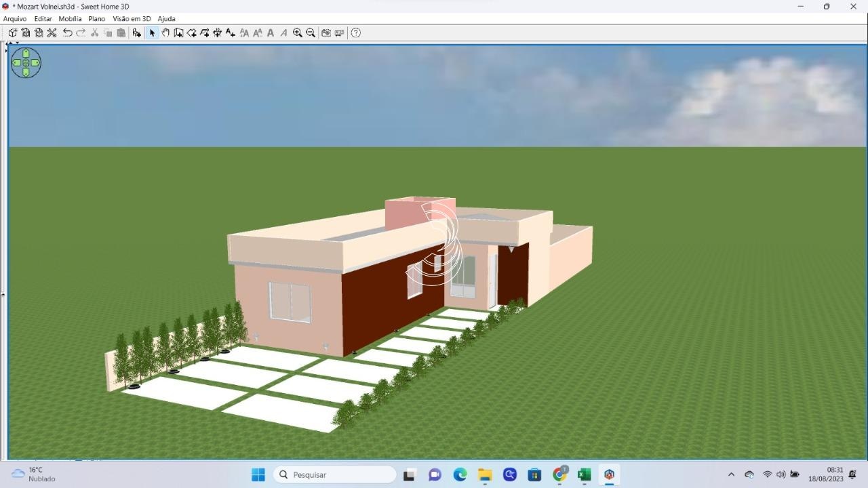Activate the Pan hand mode
The image size is (868, 488).
click(165, 33)
